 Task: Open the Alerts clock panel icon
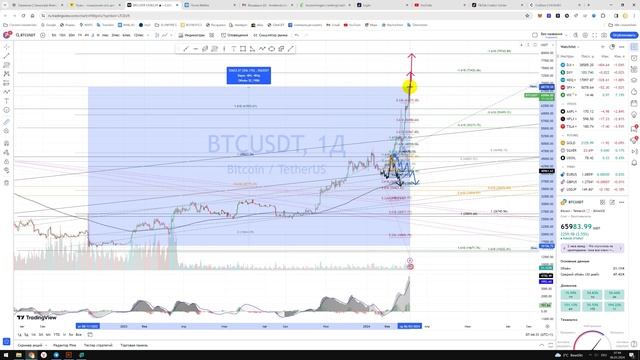[x=634, y=58]
